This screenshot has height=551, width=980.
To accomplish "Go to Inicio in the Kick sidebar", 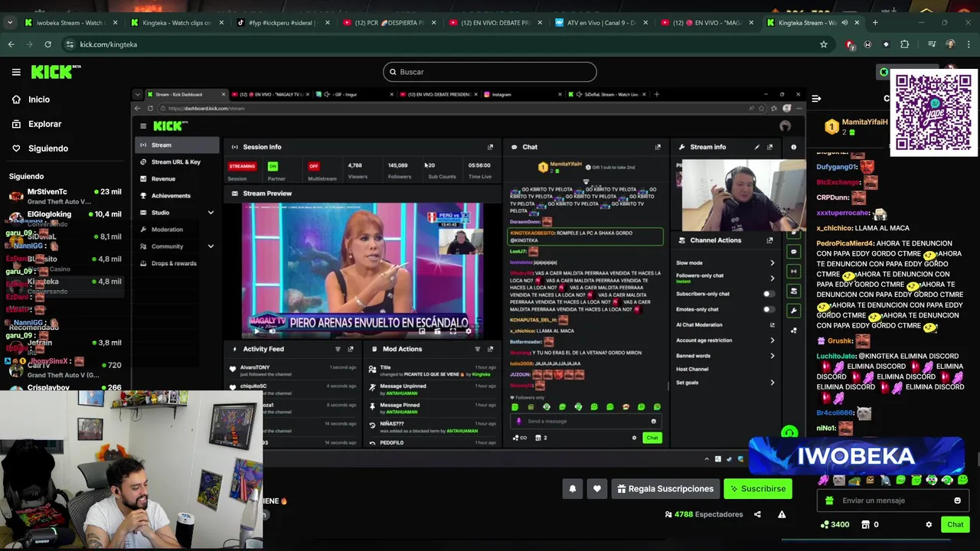I will pos(38,99).
